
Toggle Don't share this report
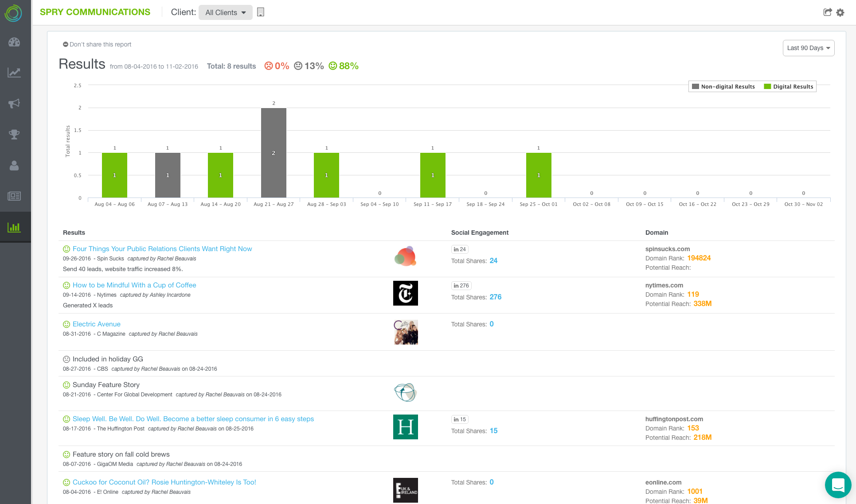[97, 44]
